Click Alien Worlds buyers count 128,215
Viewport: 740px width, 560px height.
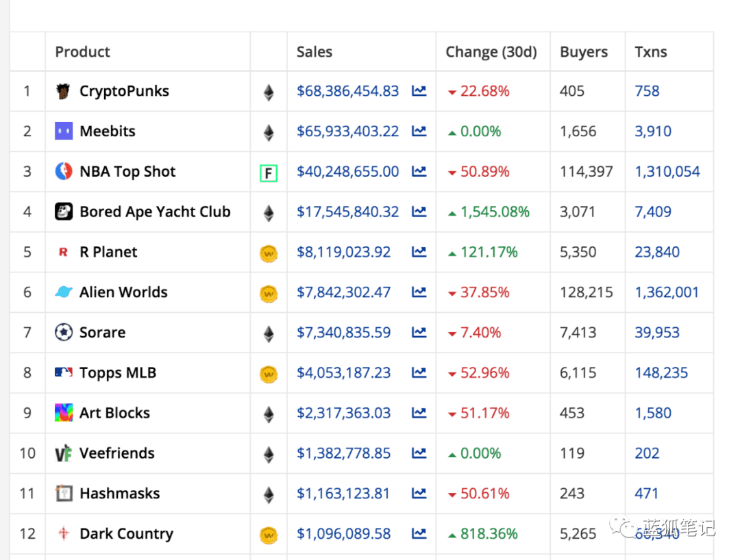click(x=586, y=292)
